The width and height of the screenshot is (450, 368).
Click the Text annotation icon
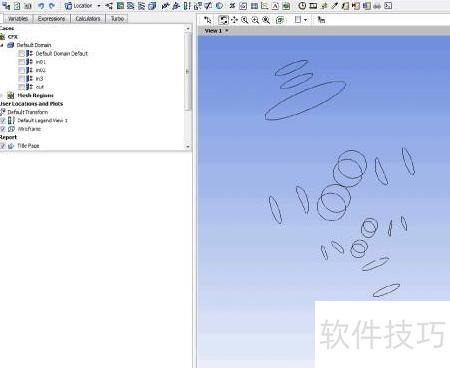pyautogui.click(x=275, y=6)
